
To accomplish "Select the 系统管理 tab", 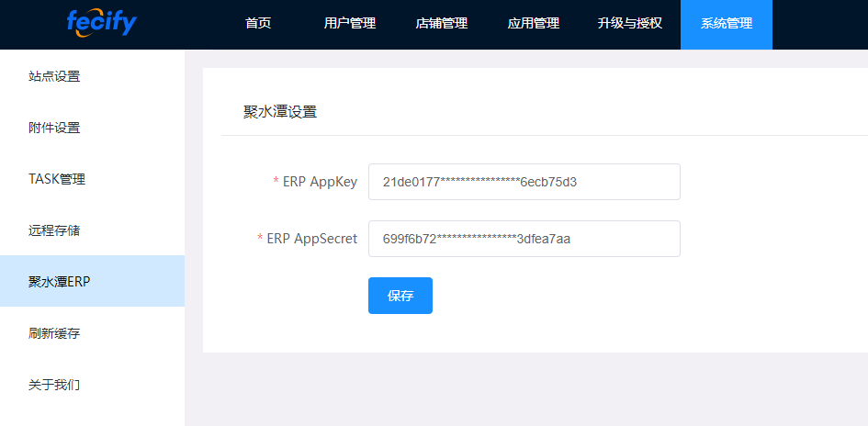I will (727, 24).
